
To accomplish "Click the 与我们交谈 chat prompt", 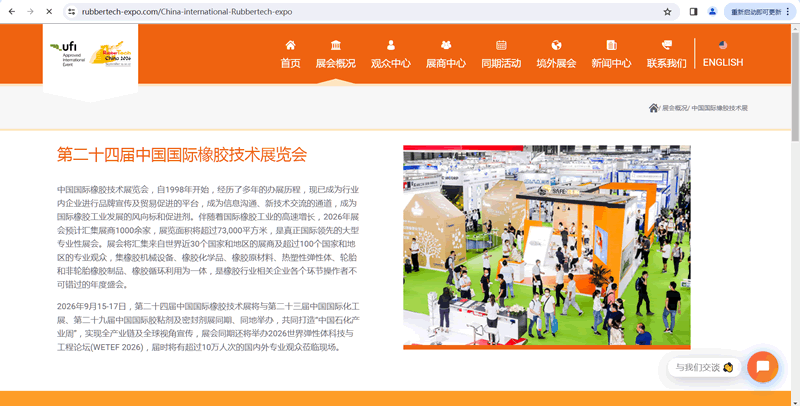I will [x=704, y=367].
